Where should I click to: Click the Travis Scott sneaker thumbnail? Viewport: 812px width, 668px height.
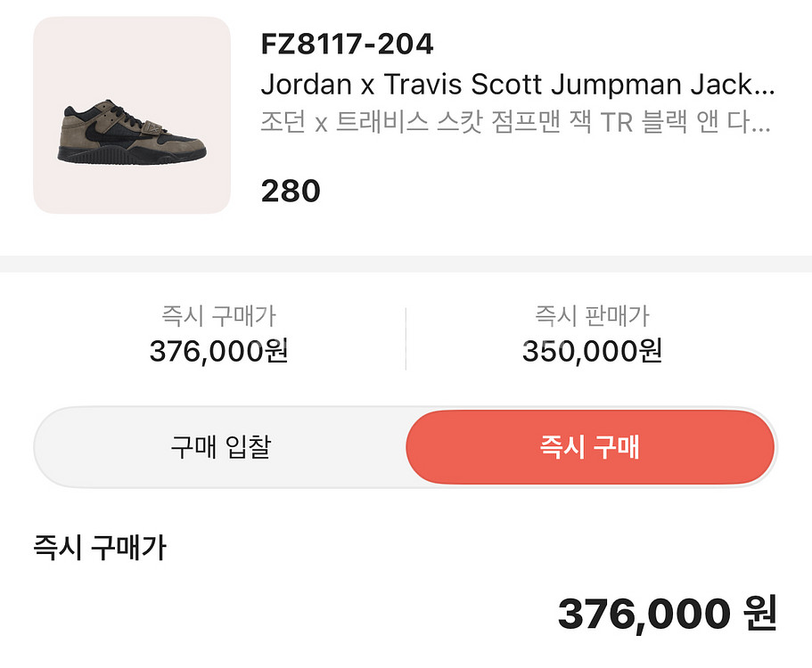pos(132,115)
